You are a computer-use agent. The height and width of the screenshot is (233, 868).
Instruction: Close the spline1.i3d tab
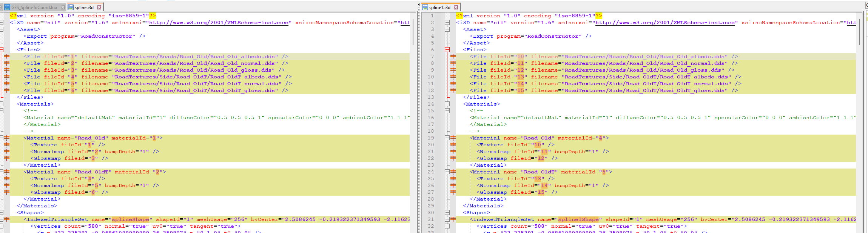[x=456, y=7]
